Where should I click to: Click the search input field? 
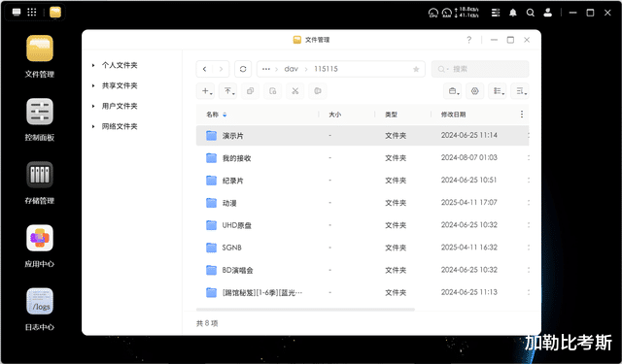pos(480,69)
